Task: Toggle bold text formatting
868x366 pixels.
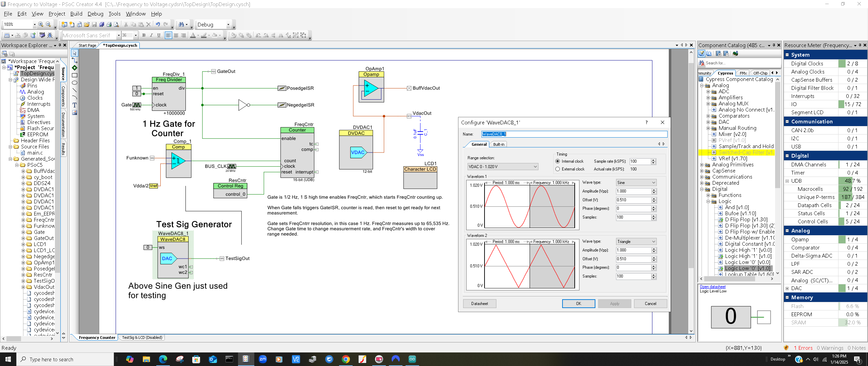Action: (144, 35)
